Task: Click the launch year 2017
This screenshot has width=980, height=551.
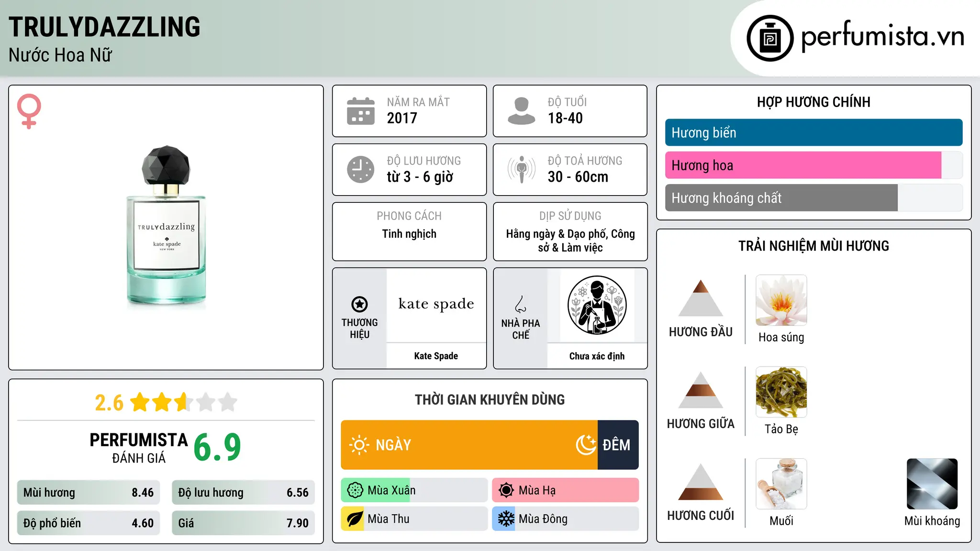Action: 402,118
